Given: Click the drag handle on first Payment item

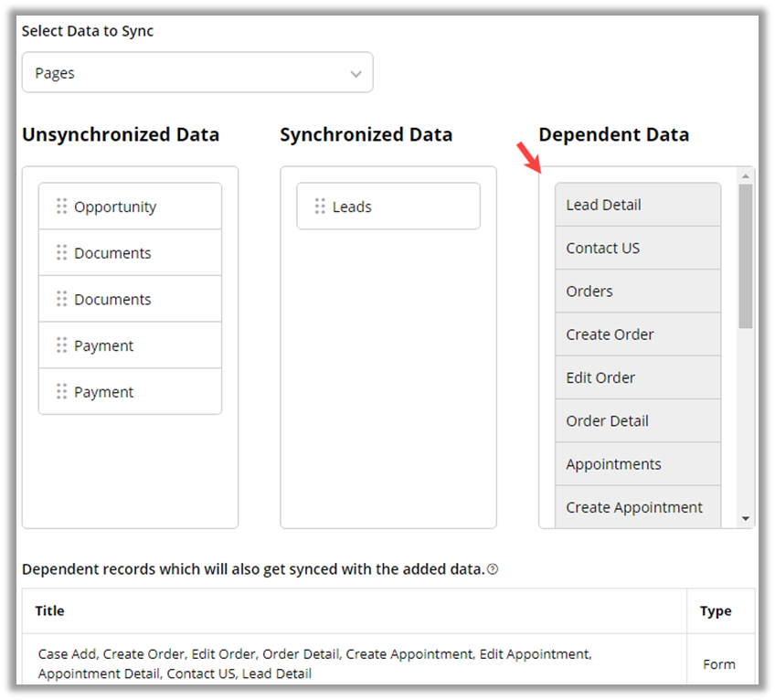Looking at the screenshot, I should 62,345.
